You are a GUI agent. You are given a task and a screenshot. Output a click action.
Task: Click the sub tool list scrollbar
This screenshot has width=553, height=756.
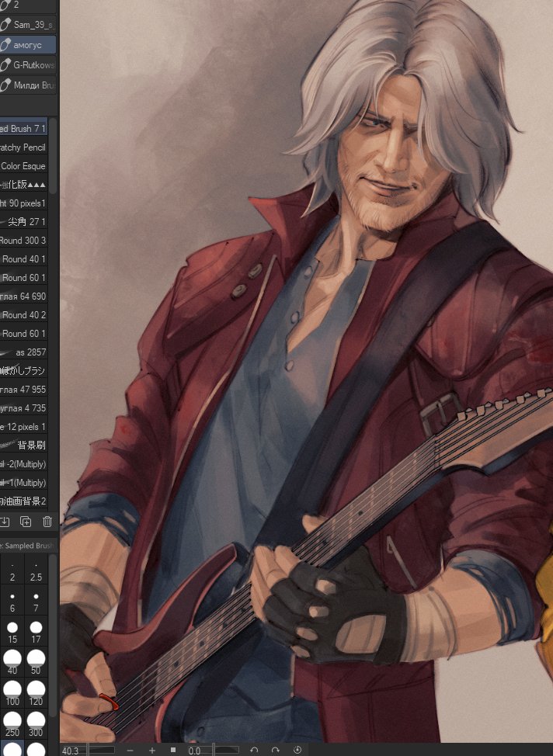tap(54, 154)
